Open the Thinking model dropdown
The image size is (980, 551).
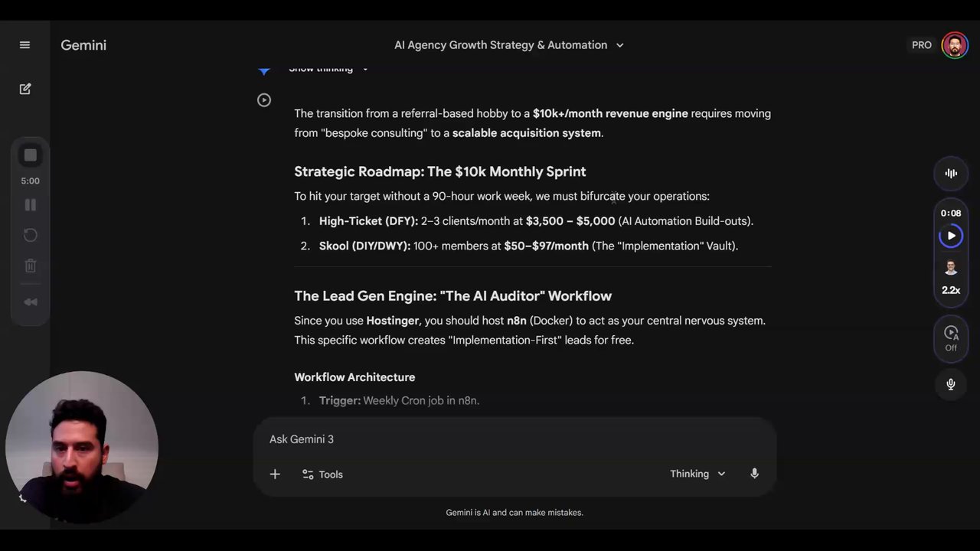click(x=697, y=474)
